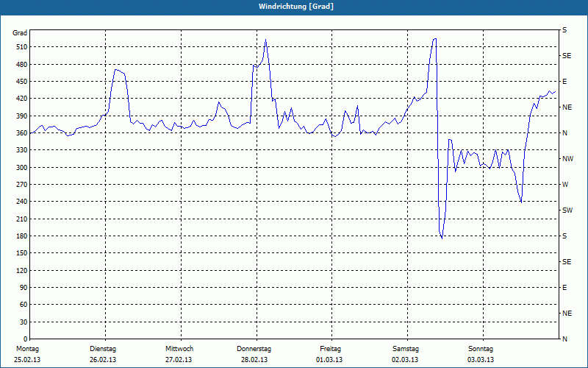Select the 90 axis value
This screenshot has height=368, width=588.
click(x=24, y=288)
